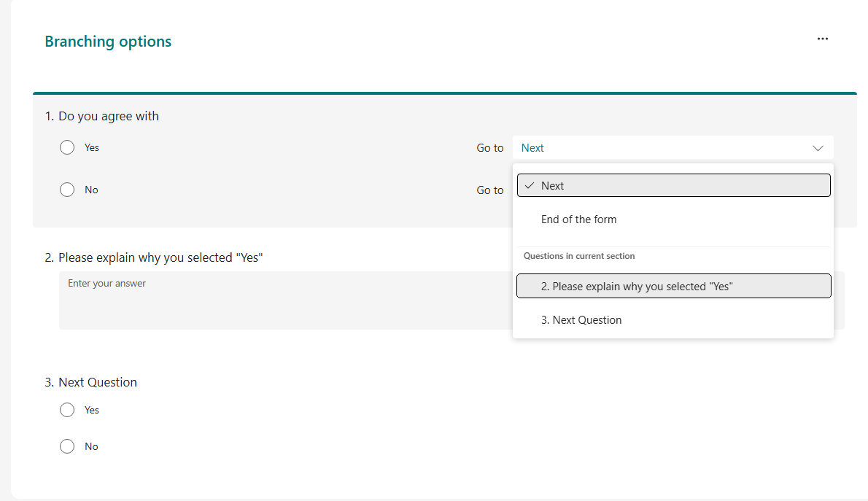Choose End of the form option
Screen dimensions: 868x501
674,220
